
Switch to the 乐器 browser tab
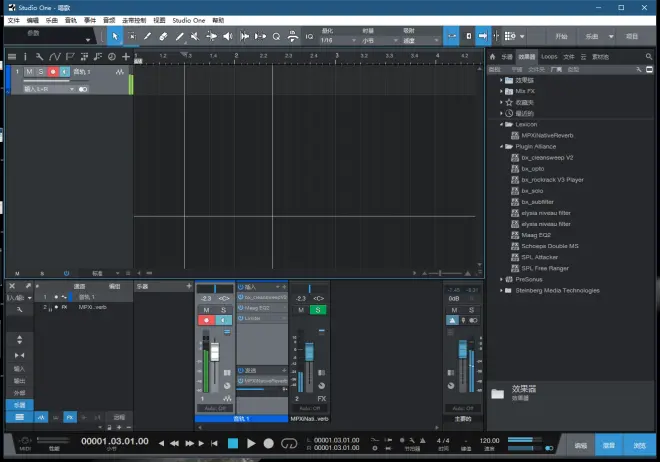point(506,56)
